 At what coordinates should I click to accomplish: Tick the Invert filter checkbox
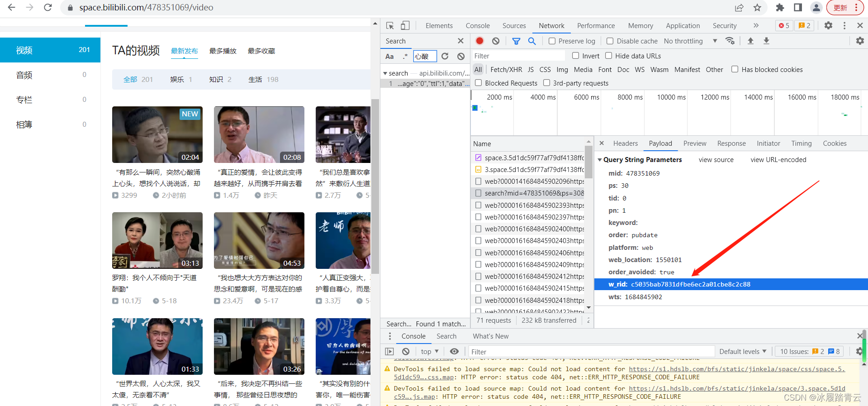pos(575,56)
